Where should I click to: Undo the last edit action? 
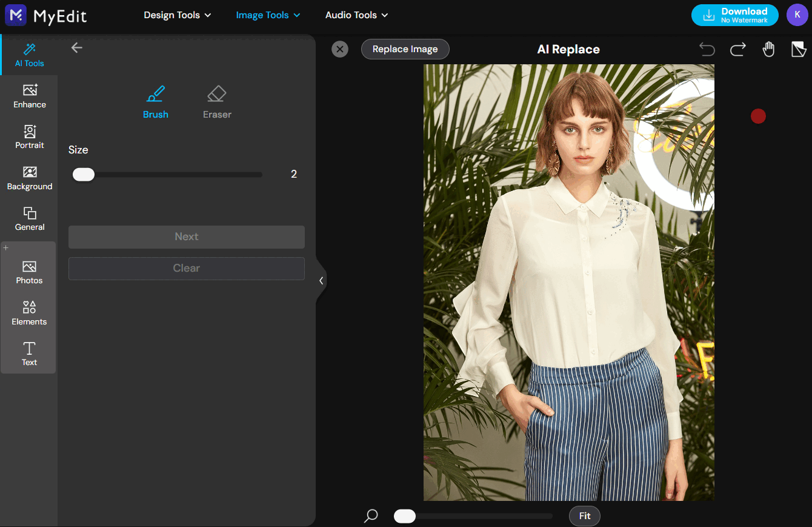click(707, 49)
